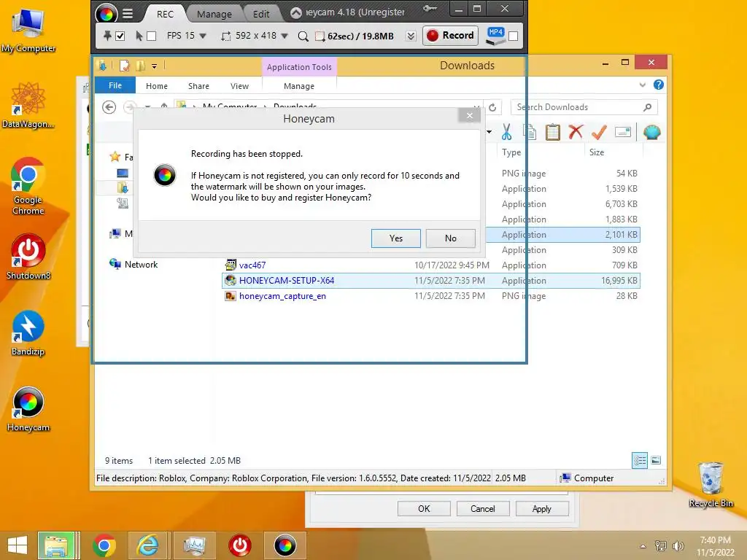Viewport: 747px width, 560px height.
Task: Click the Bandizip desktop shortcut
Action: pyautogui.click(x=28, y=333)
